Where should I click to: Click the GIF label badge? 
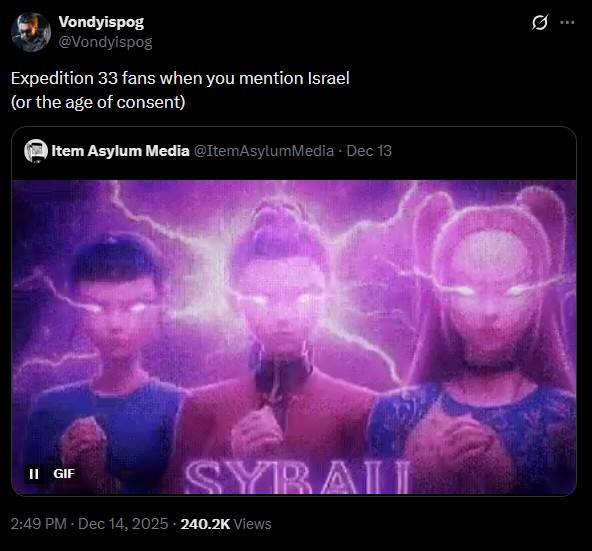tap(64, 474)
